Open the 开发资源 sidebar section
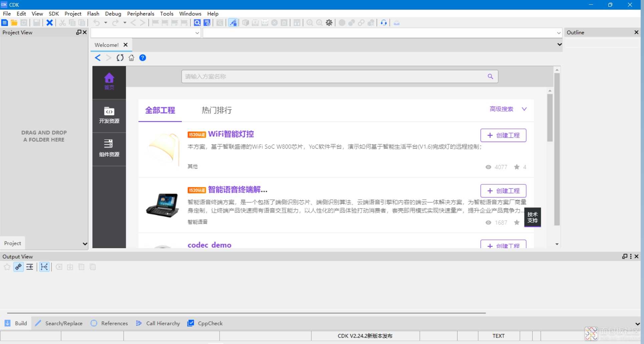 tap(109, 116)
